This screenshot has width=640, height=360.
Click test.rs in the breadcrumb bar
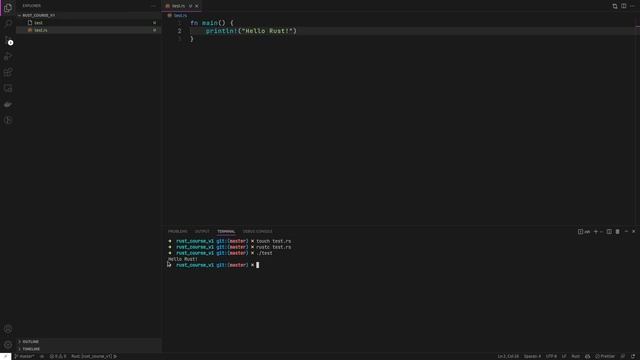tap(180, 16)
